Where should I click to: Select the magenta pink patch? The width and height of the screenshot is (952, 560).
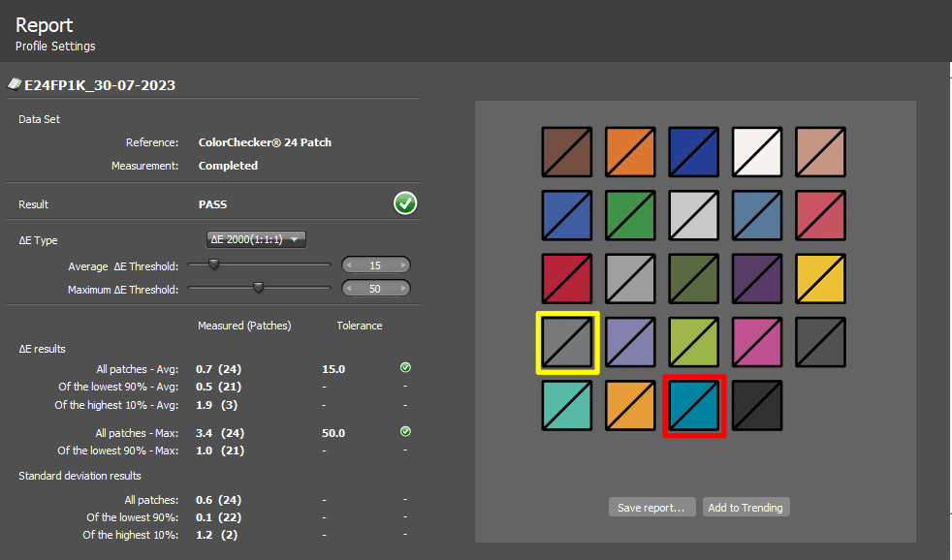[x=757, y=342]
